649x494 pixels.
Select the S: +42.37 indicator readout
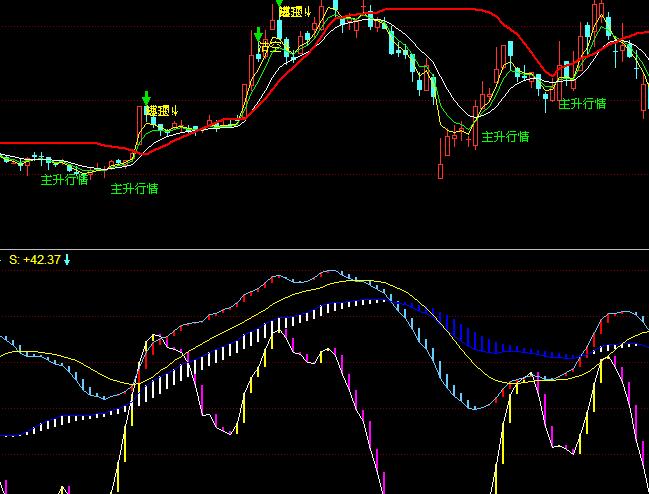(34, 260)
